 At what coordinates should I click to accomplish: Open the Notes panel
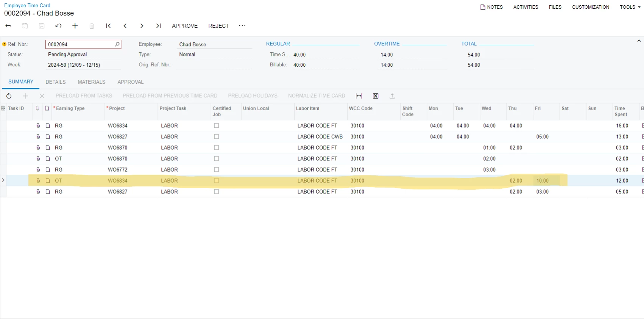pos(491,7)
